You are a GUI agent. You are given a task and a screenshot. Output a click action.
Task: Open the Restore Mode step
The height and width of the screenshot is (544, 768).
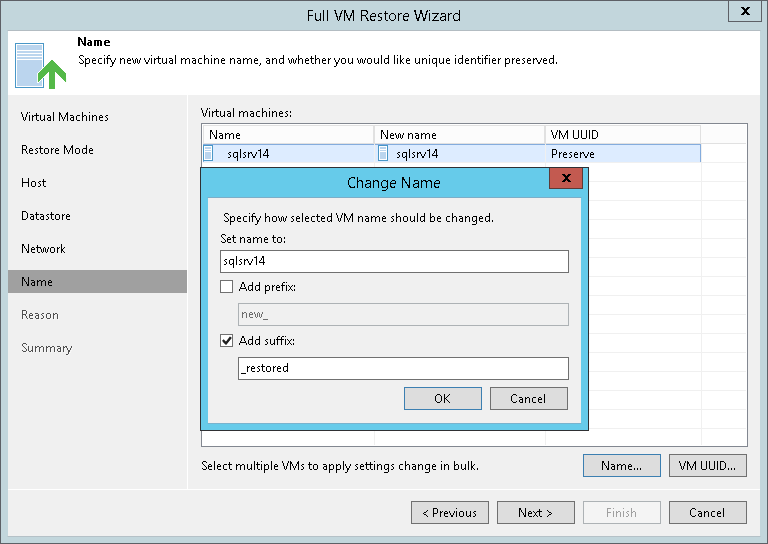coord(57,150)
